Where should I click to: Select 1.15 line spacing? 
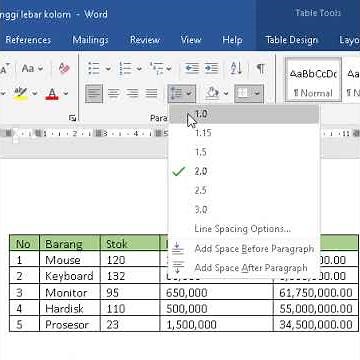point(244,133)
